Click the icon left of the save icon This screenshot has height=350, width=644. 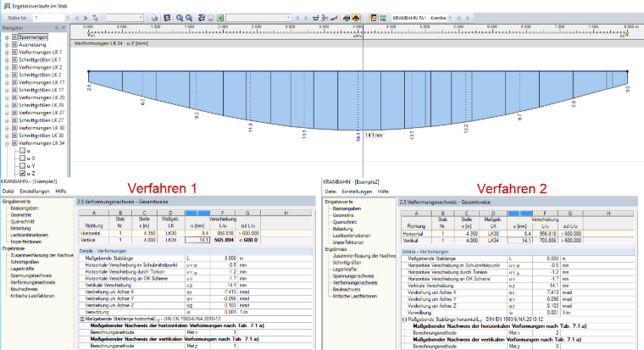[x=202, y=18]
